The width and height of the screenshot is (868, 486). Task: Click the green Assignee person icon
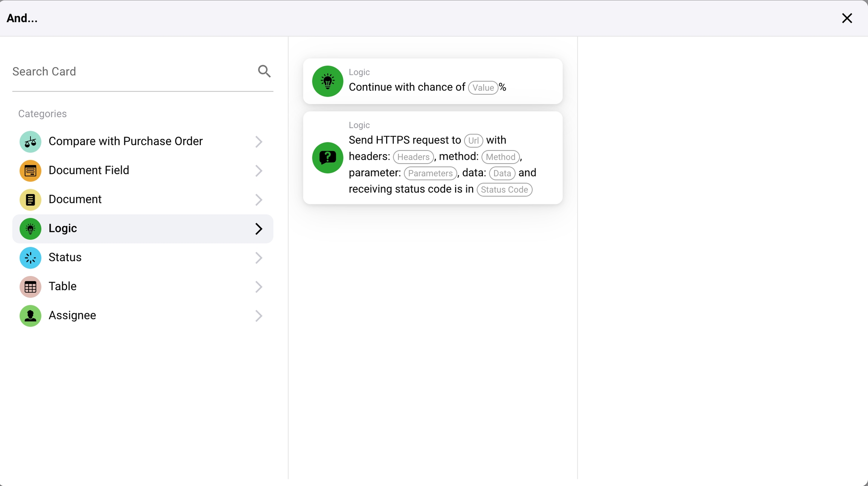pyautogui.click(x=30, y=316)
